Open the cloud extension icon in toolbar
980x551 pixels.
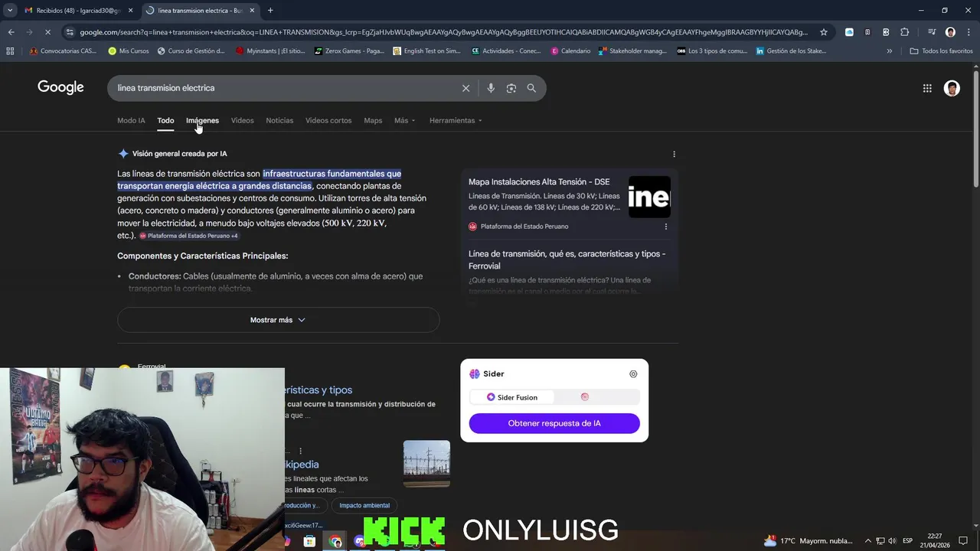tap(849, 32)
